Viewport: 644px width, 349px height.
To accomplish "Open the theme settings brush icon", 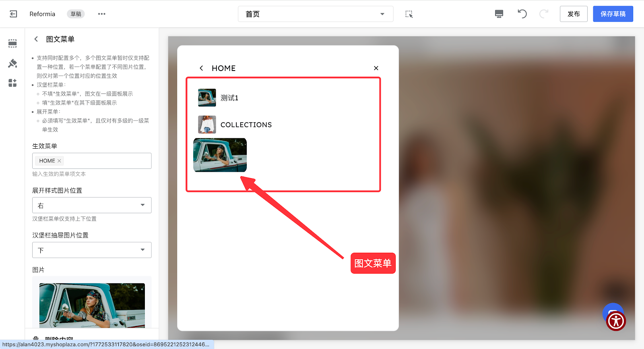I will (12, 63).
